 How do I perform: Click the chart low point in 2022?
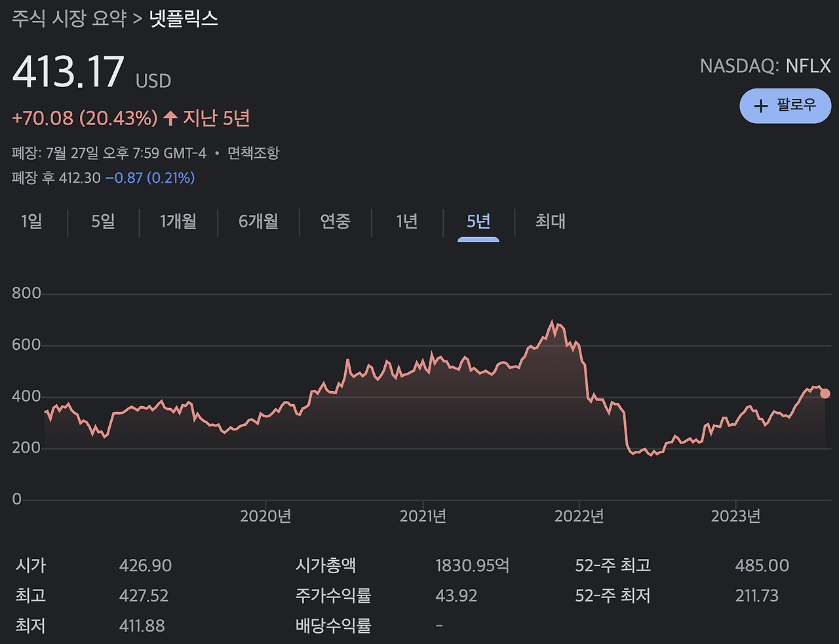pyautogui.click(x=651, y=455)
